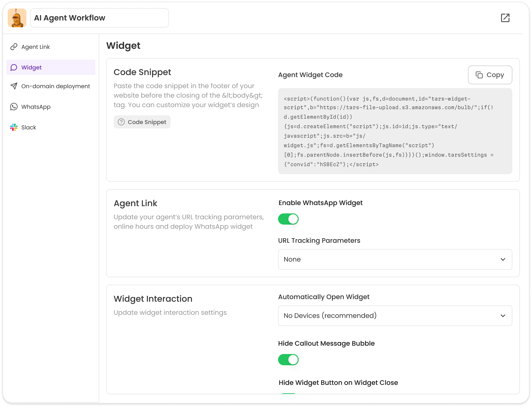Image resolution: width=532 pixels, height=407 pixels.
Task: Click the Slack logo icon in sidebar
Action: [x=14, y=127]
